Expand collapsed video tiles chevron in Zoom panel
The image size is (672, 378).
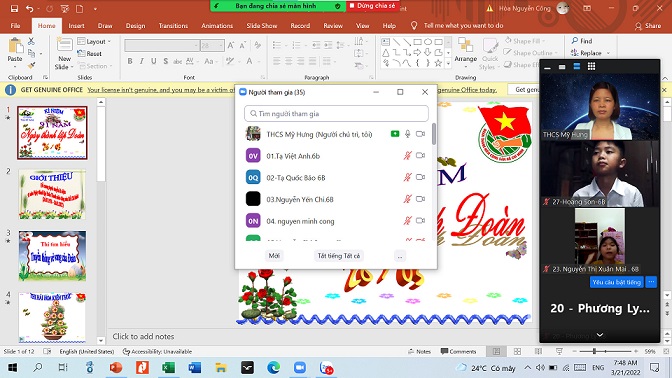[x=600, y=335]
